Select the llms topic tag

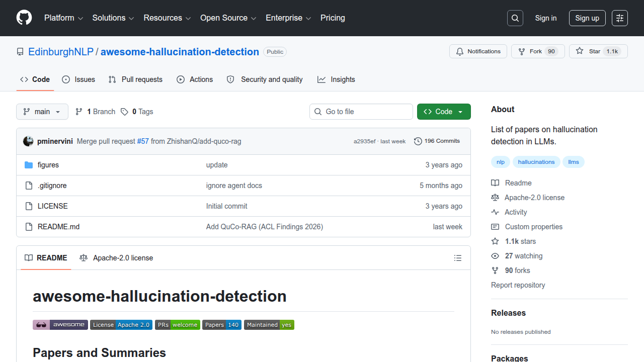[x=574, y=162]
